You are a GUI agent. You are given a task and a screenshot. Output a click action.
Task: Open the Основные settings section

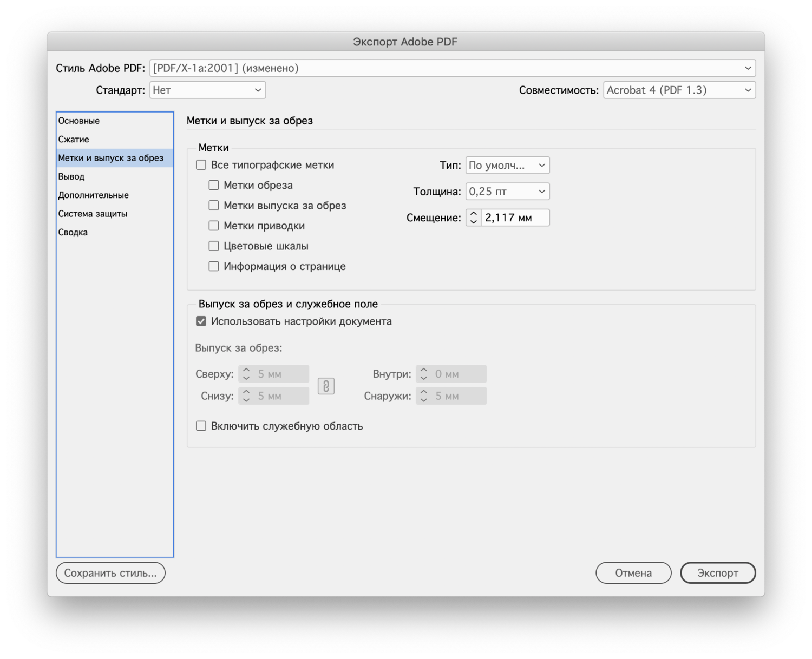click(115, 121)
